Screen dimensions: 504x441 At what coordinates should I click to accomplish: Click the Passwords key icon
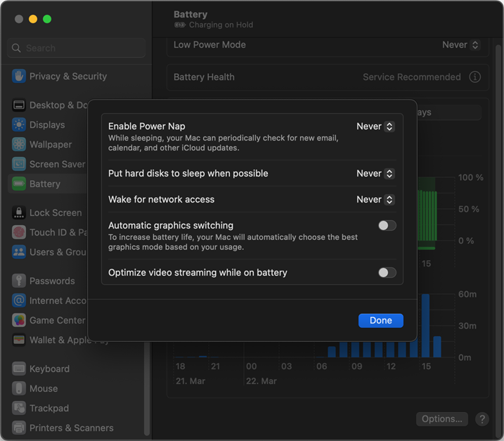click(19, 281)
